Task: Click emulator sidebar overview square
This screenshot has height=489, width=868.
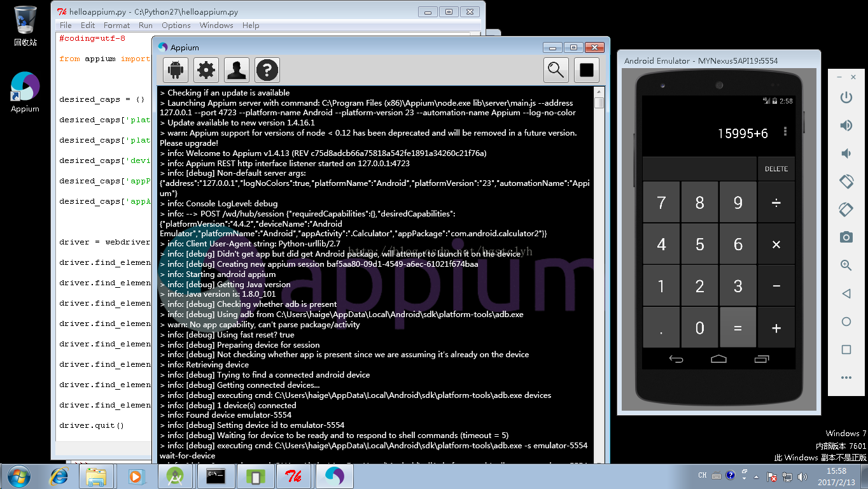Action: tap(846, 350)
